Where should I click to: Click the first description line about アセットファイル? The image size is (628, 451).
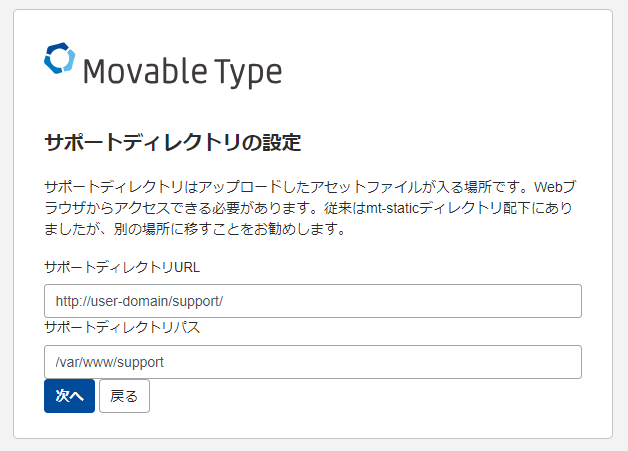(x=310, y=187)
